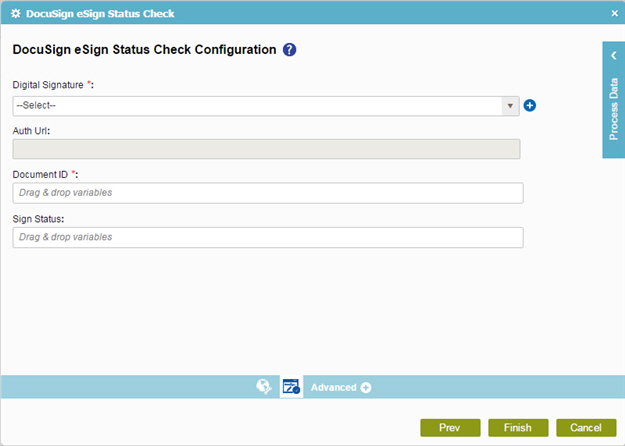Focus the Sign Status input field

tap(268, 238)
